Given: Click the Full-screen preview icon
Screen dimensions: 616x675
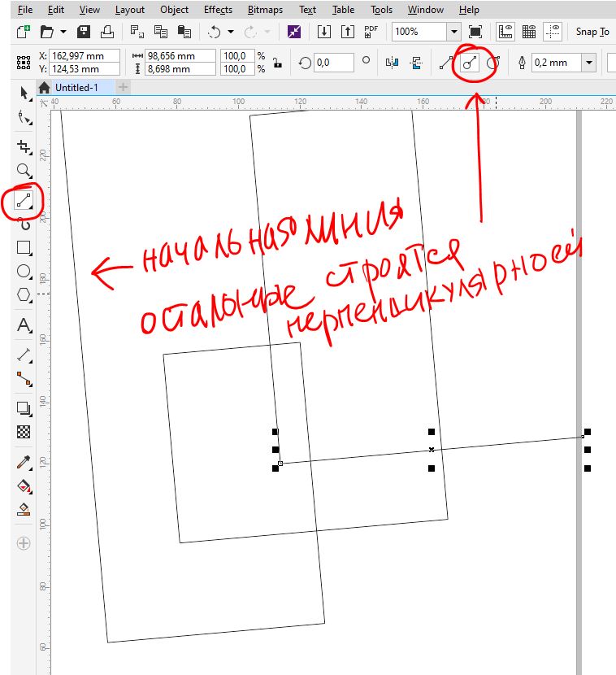Looking at the screenshot, I should click(475, 32).
